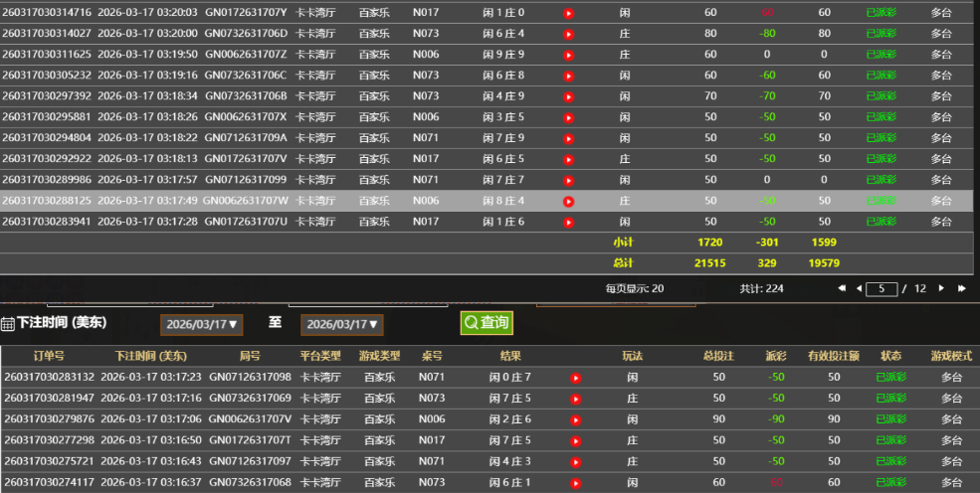Click the 游戏类型 column header
The width and height of the screenshot is (980, 493).
(x=379, y=356)
